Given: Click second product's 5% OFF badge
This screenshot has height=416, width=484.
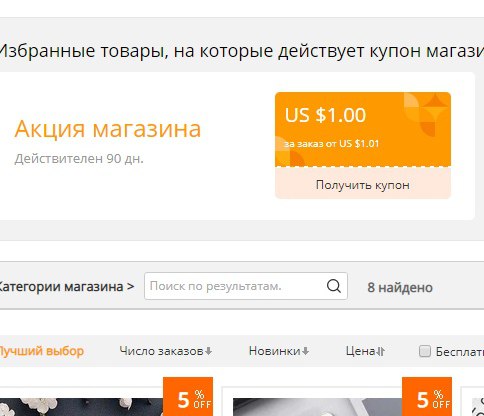Looking at the screenshot, I should coord(427,397).
